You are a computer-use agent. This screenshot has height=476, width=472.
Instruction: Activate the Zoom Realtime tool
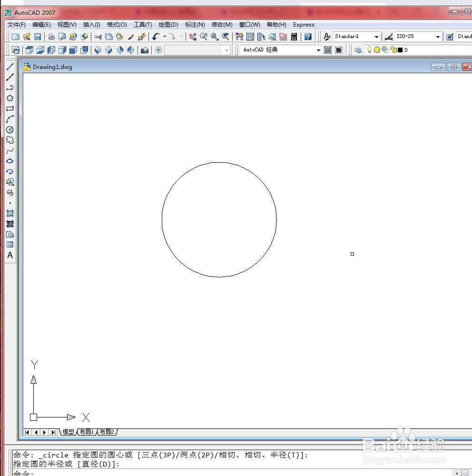[x=203, y=37]
